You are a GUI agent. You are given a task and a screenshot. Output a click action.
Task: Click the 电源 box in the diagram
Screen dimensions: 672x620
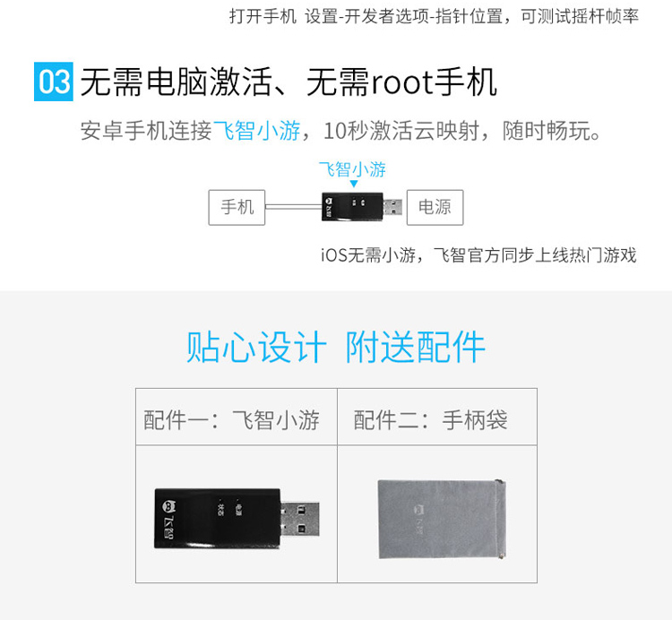point(435,207)
